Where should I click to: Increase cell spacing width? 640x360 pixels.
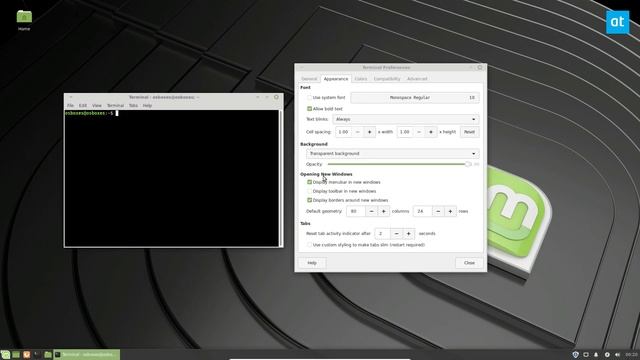pyautogui.click(x=370, y=132)
